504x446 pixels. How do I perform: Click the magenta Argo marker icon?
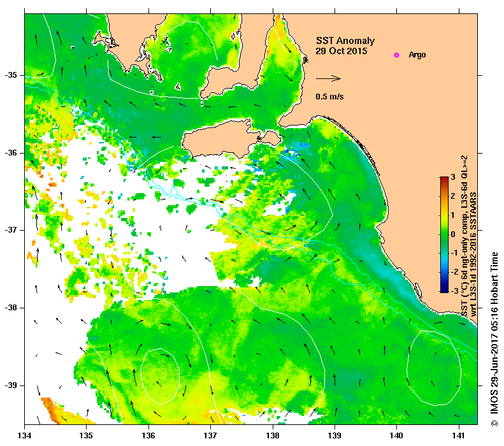pyautogui.click(x=397, y=55)
